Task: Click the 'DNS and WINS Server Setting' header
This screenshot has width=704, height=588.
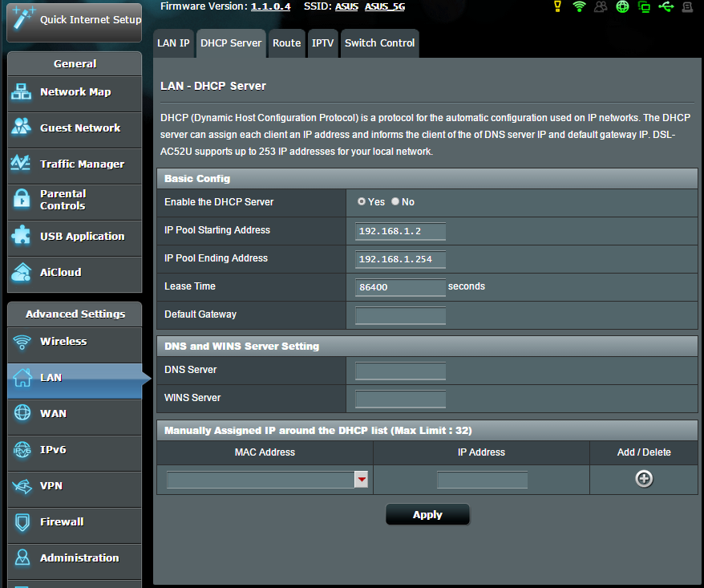Action: click(427, 347)
